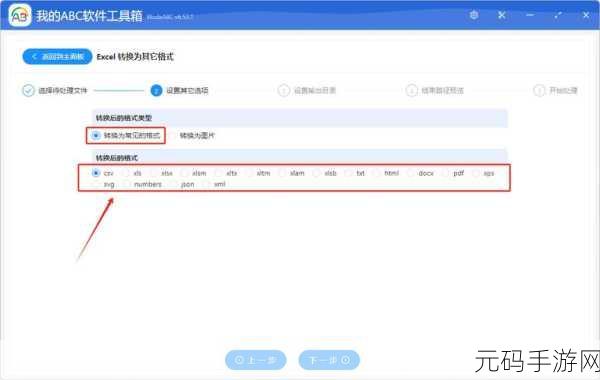600x380 pixels.
Task: Choose xls output format
Action: pos(132,173)
